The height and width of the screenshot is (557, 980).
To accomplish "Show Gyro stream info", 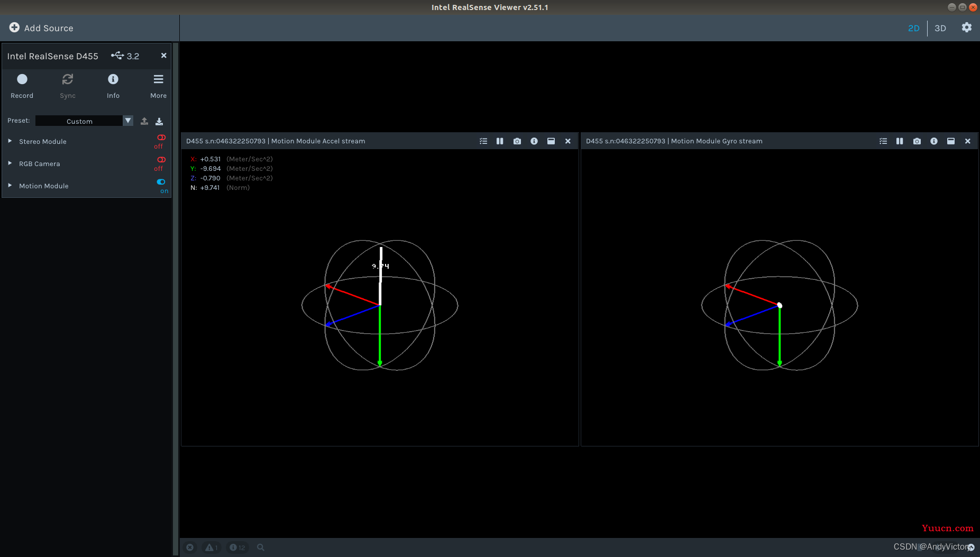I will click(x=934, y=141).
